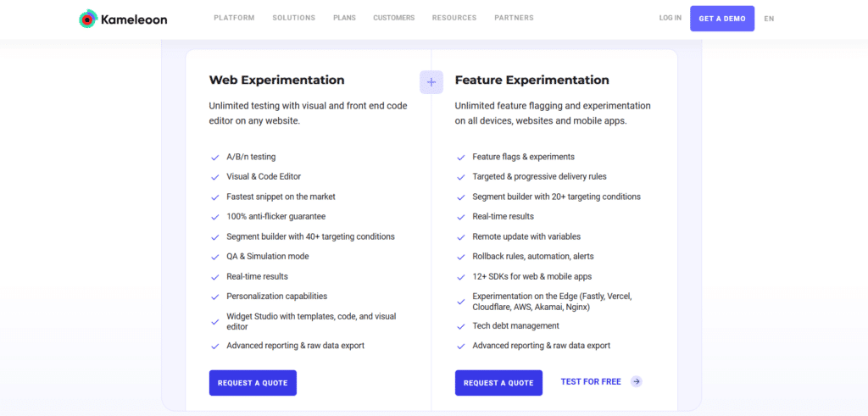Open the Plans menu item
Viewport: 868px width, 416px height.
click(344, 18)
